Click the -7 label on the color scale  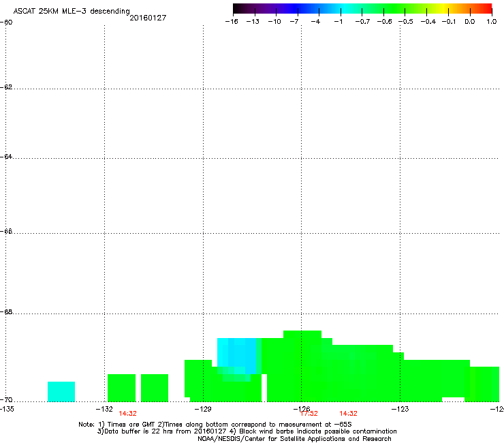pyautogui.click(x=294, y=22)
